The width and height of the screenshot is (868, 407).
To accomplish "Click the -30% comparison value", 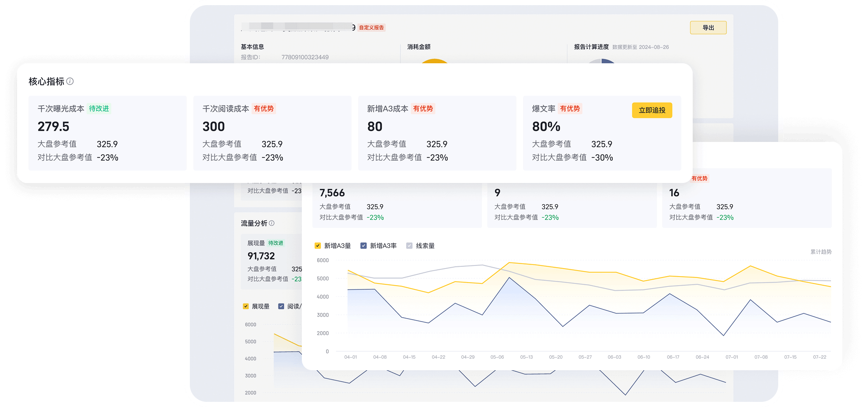I will [602, 157].
